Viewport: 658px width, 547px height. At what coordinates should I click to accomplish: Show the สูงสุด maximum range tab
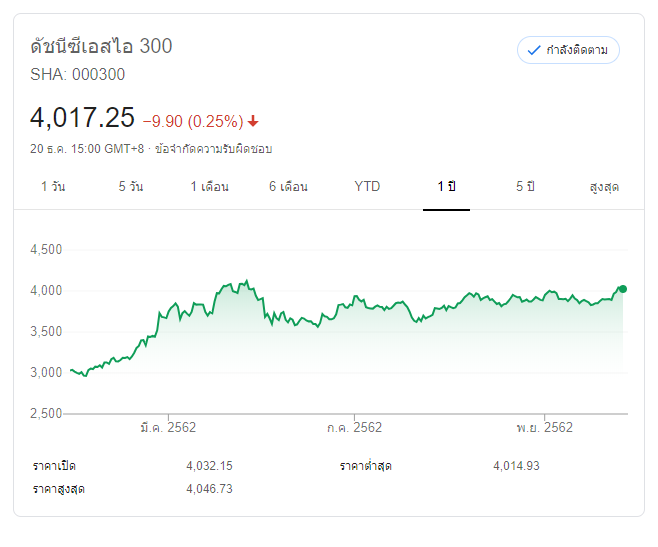[604, 187]
